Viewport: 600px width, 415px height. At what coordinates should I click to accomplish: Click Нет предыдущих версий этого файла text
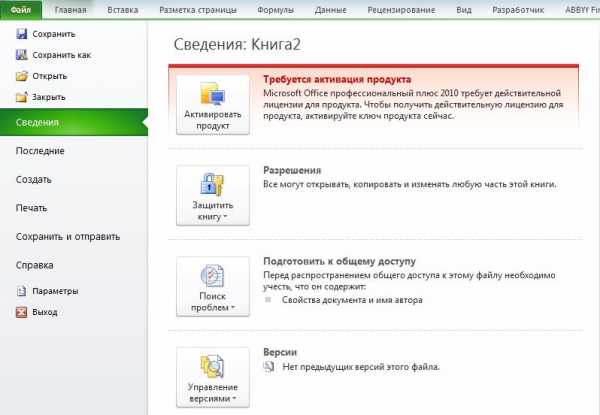pyautogui.click(x=361, y=367)
